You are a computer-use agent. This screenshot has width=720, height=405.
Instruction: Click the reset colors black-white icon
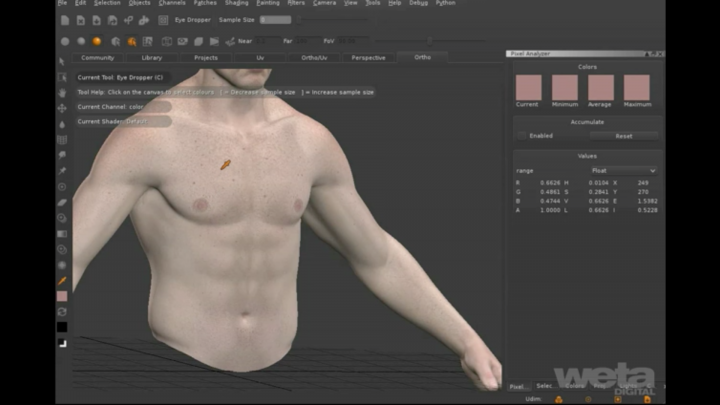click(x=62, y=342)
